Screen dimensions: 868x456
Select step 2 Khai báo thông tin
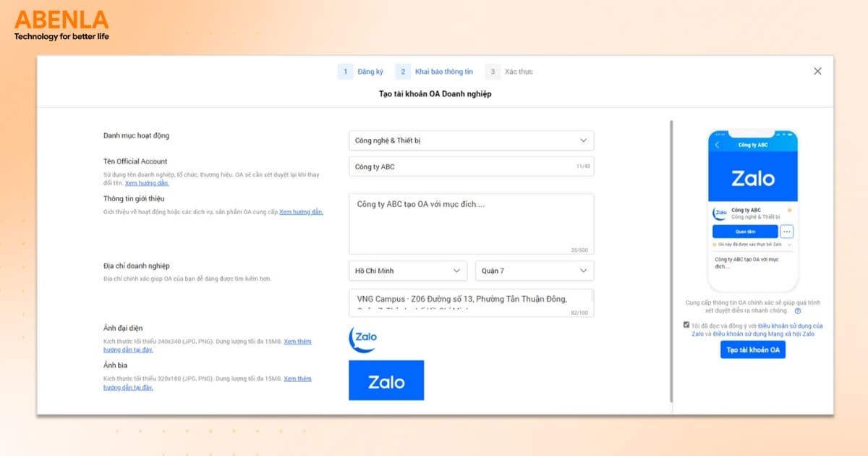(435, 72)
